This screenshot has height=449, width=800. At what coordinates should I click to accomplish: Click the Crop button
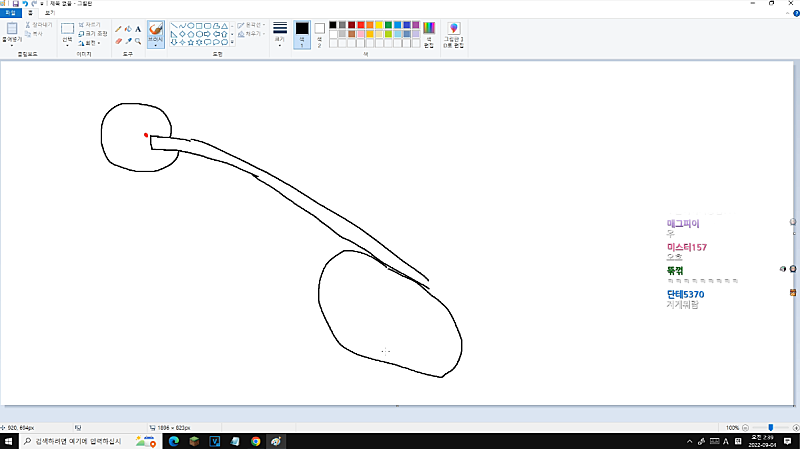tap(90, 24)
